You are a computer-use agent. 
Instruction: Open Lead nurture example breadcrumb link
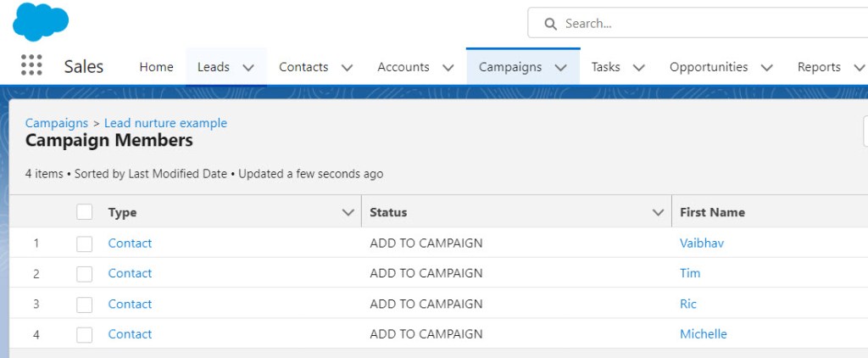(x=165, y=123)
